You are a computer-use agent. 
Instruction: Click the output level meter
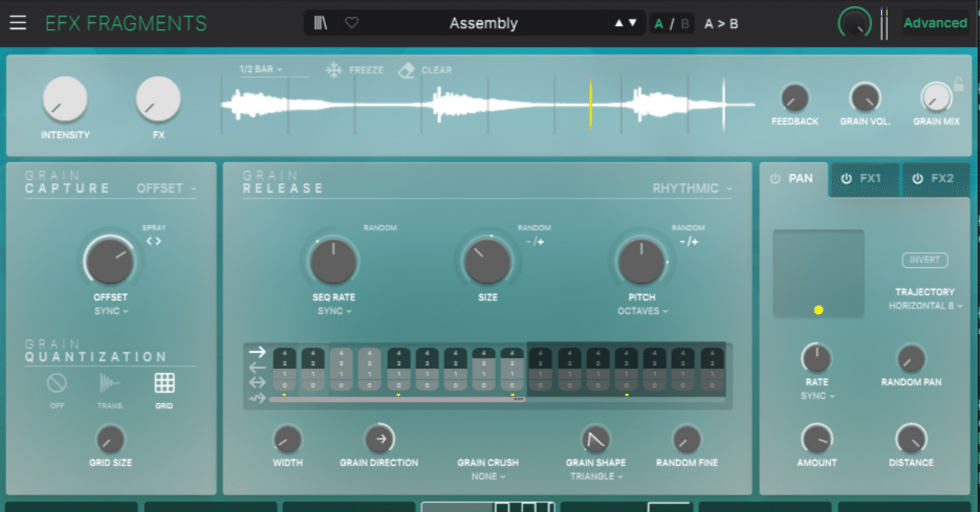(884, 23)
